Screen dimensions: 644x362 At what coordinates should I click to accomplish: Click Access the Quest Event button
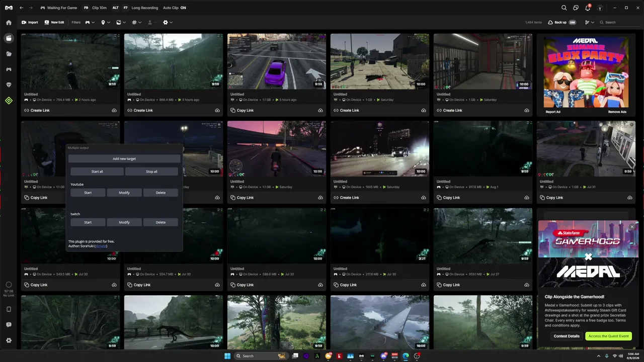pos(608,336)
